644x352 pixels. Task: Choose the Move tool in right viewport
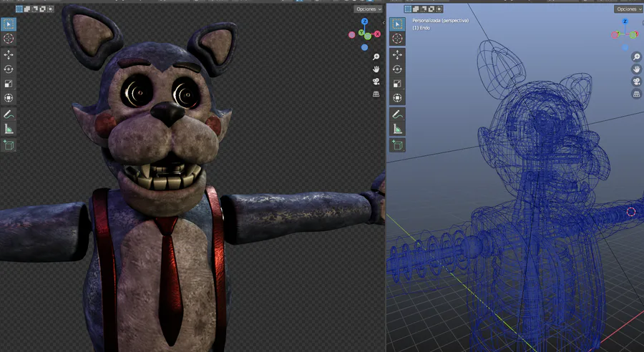pos(397,54)
